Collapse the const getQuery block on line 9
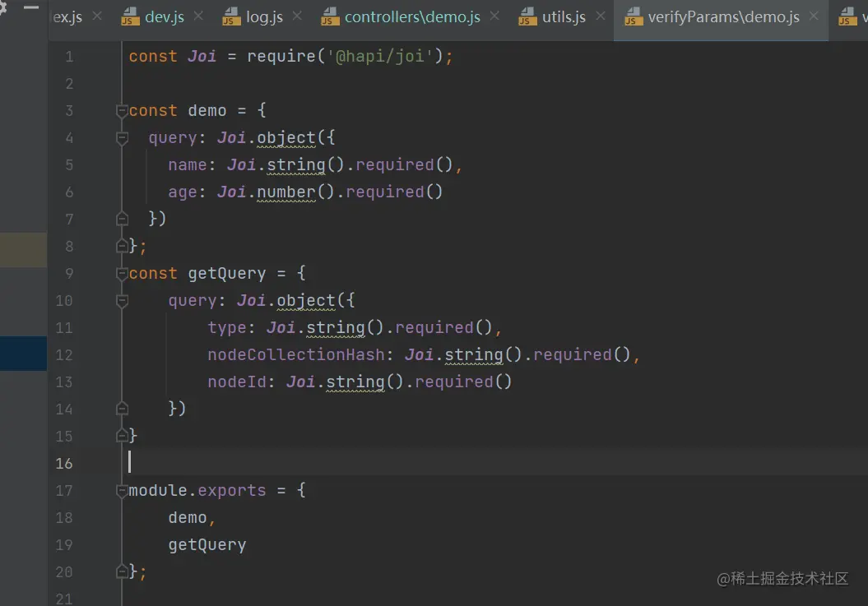The width and height of the screenshot is (868, 606). coord(123,273)
